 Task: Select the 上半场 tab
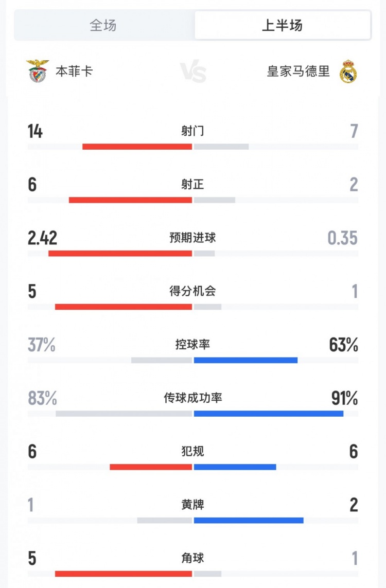pos(282,25)
